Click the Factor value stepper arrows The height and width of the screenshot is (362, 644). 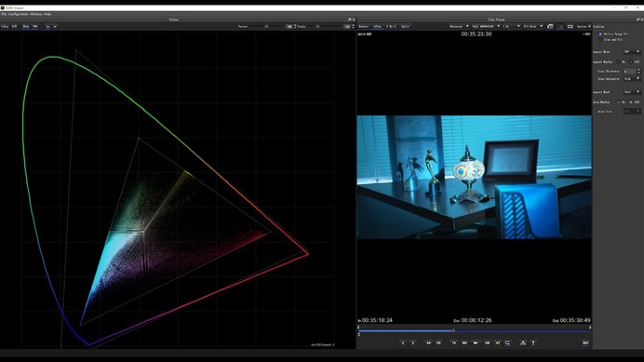[295, 27]
